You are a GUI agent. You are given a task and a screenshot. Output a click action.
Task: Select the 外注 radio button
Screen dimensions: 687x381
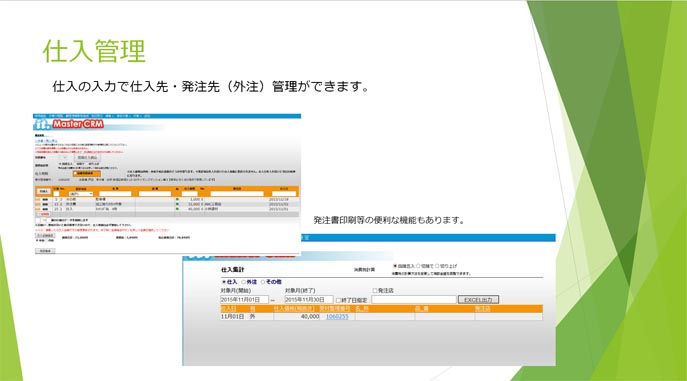click(x=244, y=282)
